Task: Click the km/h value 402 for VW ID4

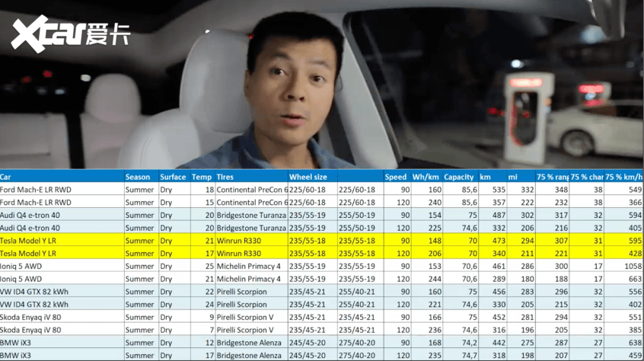Action: click(x=635, y=305)
